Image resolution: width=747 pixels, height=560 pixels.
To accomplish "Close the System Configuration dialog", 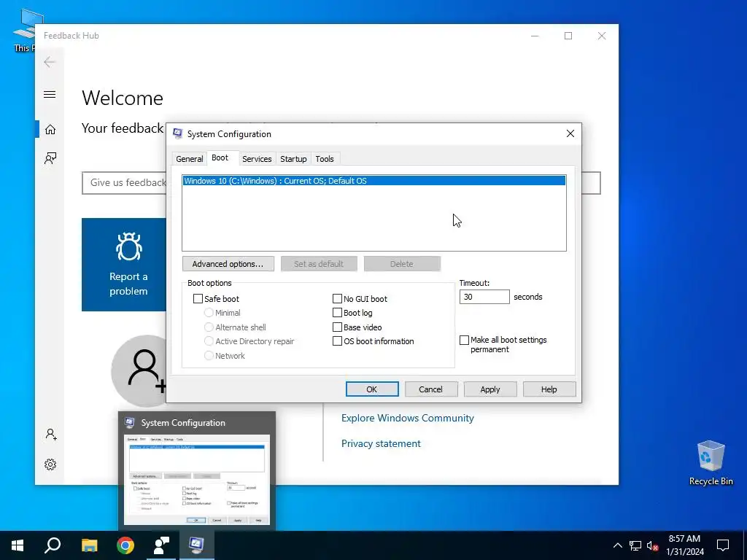I will [x=570, y=134].
